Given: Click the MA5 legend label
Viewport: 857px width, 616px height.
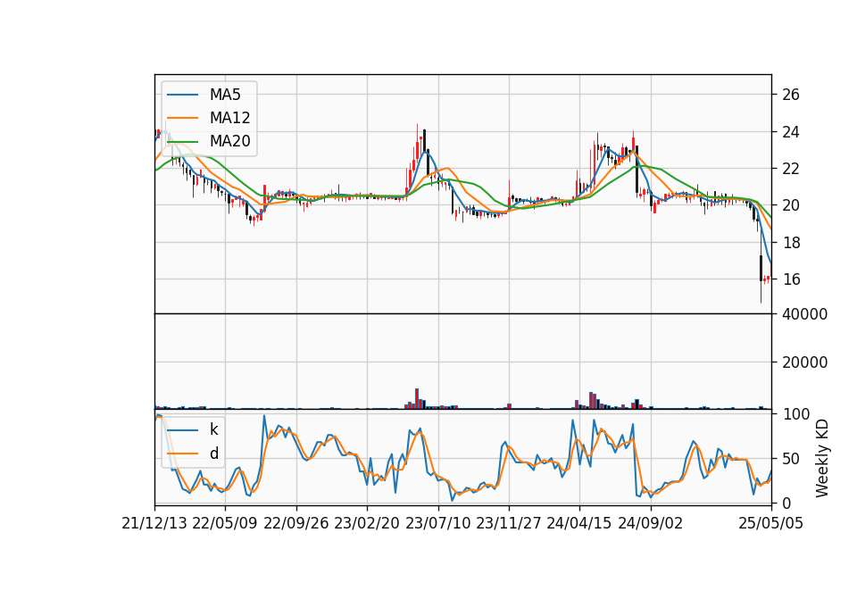Looking at the screenshot, I should (225, 95).
